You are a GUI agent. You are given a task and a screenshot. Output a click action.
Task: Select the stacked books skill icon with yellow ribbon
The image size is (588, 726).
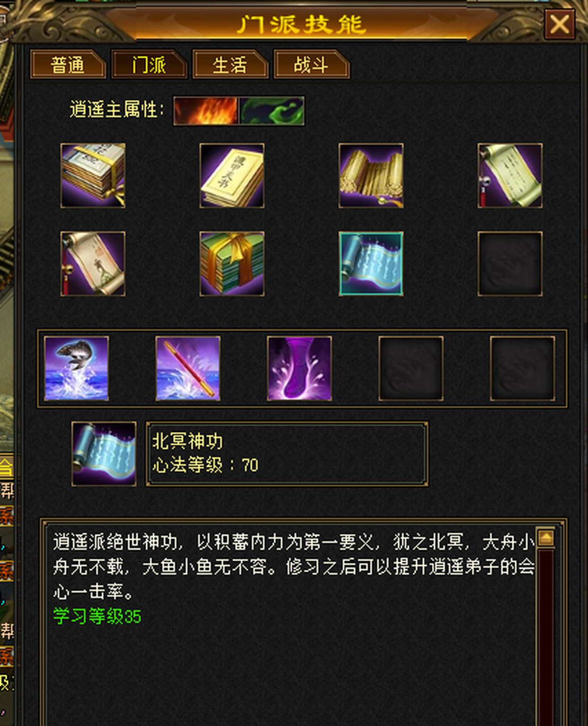(93, 175)
